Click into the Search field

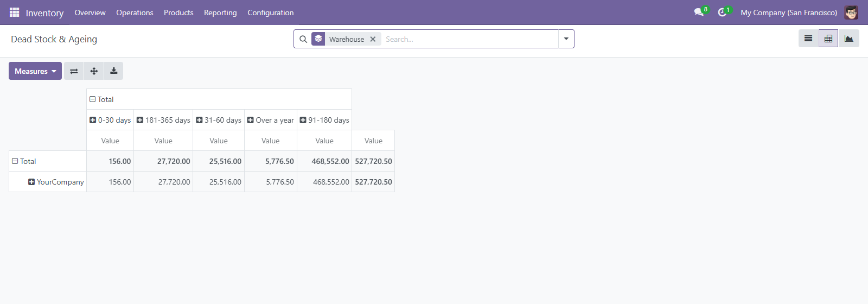pos(470,39)
